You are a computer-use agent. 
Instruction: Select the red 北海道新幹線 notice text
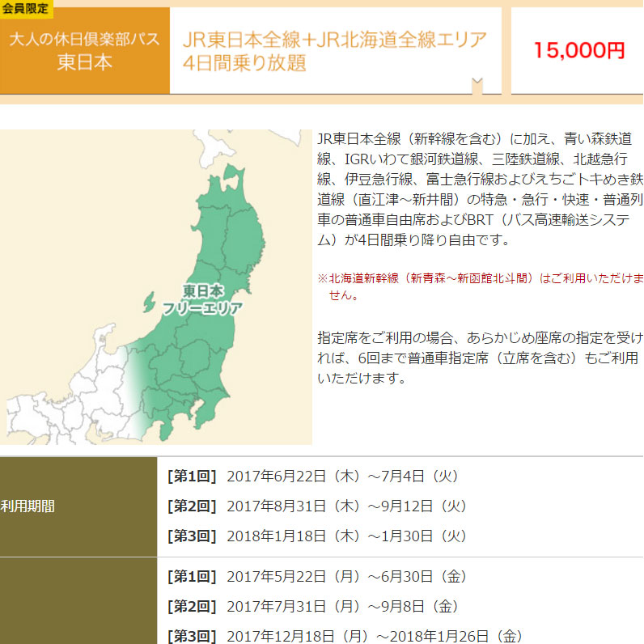point(480,286)
